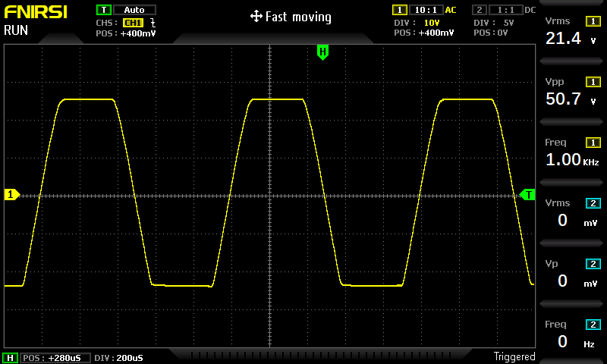Click the trigger POS +400mV value
Image resolution: width=607 pixels, height=364 pixels.
pyautogui.click(x=138, y=33)
